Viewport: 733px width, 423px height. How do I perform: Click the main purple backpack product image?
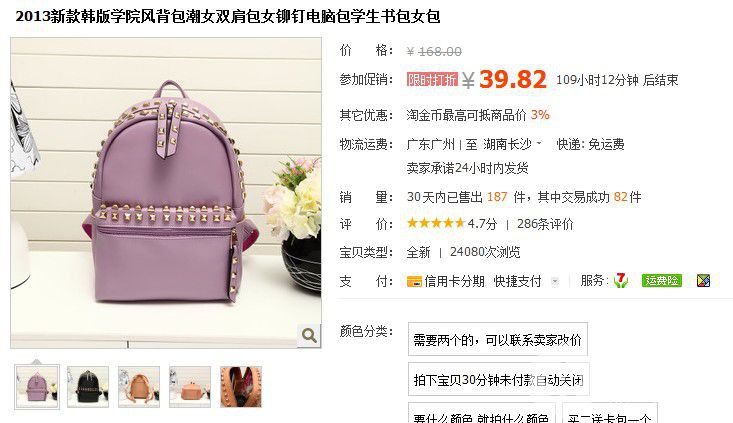tap(166, 193)
